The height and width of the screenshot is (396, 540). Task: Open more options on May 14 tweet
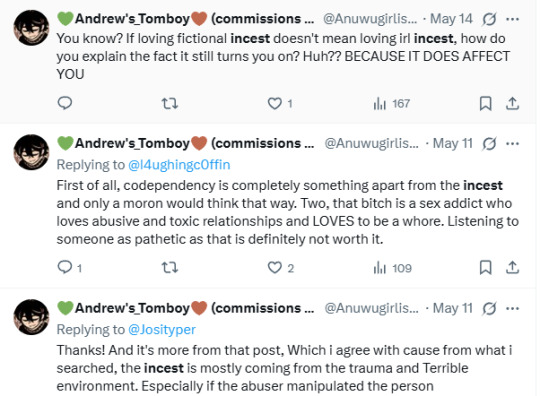513,19
